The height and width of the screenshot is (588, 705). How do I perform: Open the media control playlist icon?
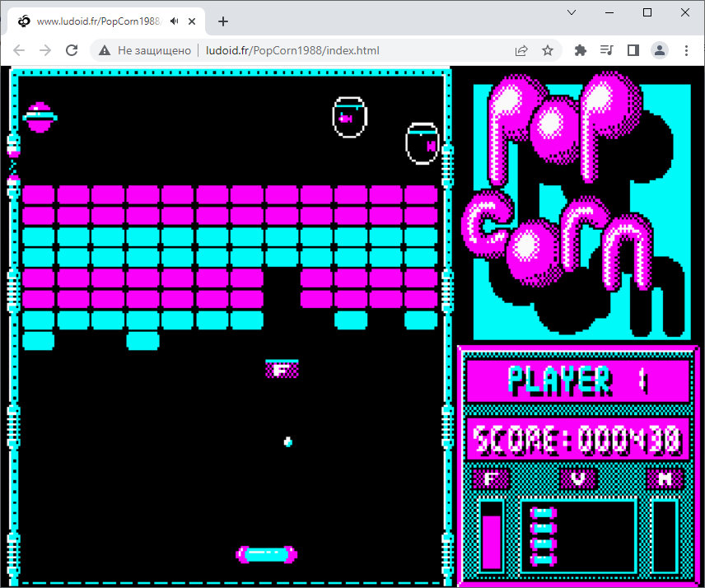606,50
